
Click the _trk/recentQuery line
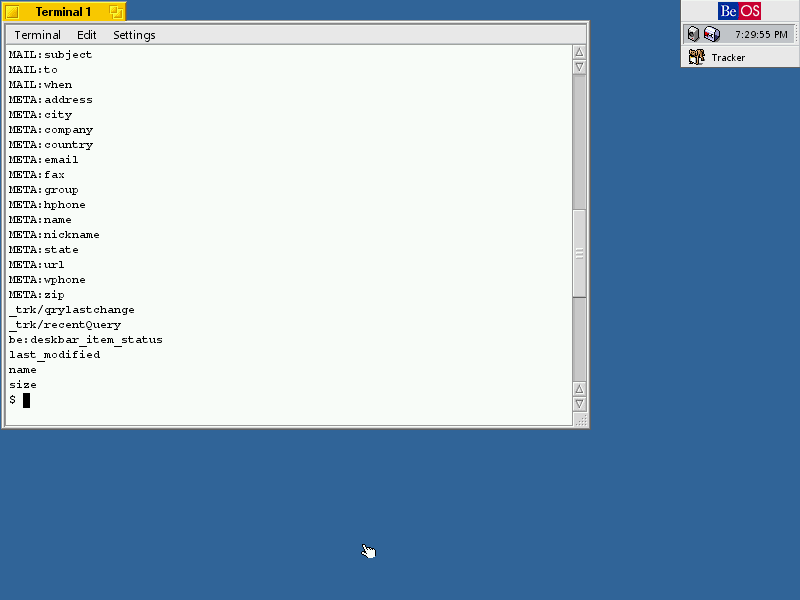pos(65,324)
